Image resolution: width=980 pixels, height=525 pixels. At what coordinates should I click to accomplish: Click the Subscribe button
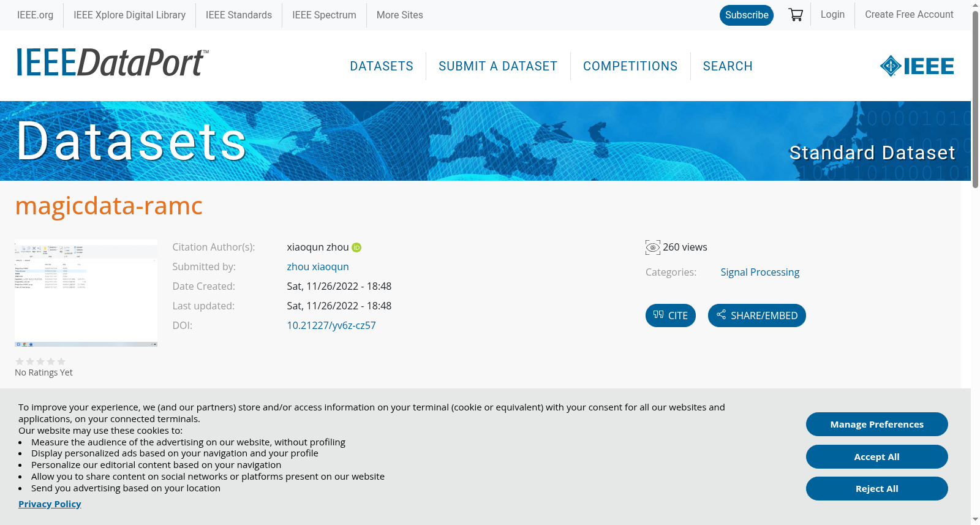pos(747,15)
